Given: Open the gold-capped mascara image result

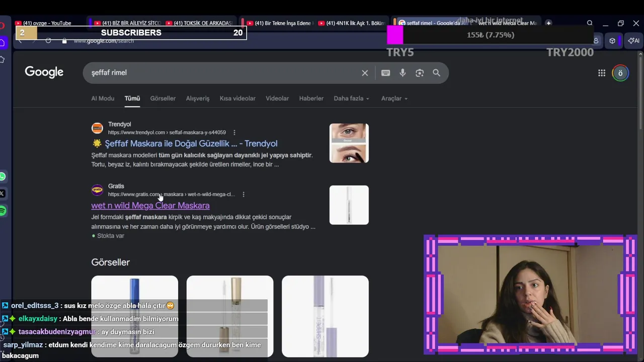Looking at the screenshot, I should (230, 316).
